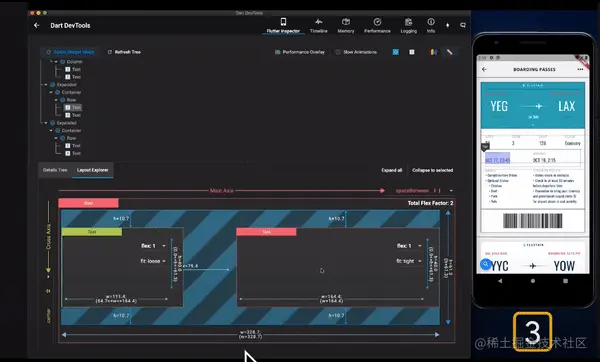Click Expand all
The width and height of the screenshot is (600, 362).
[x=391, y=170]
